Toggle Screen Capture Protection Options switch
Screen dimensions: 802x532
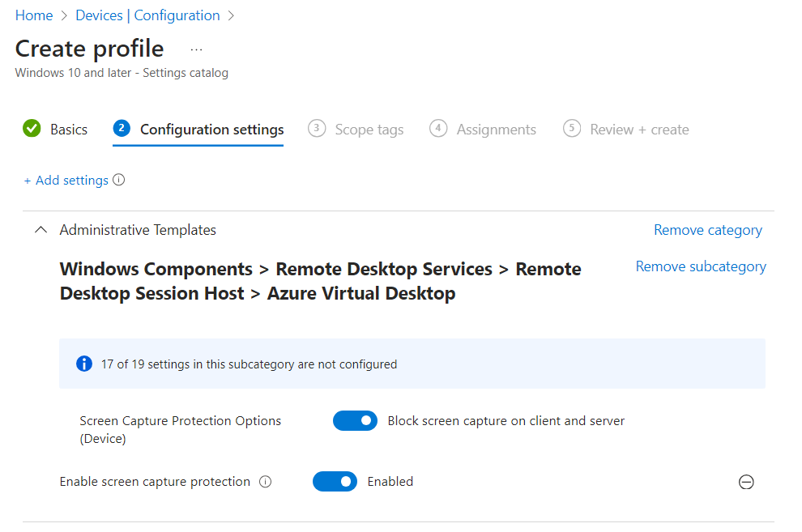coord(355,421)
